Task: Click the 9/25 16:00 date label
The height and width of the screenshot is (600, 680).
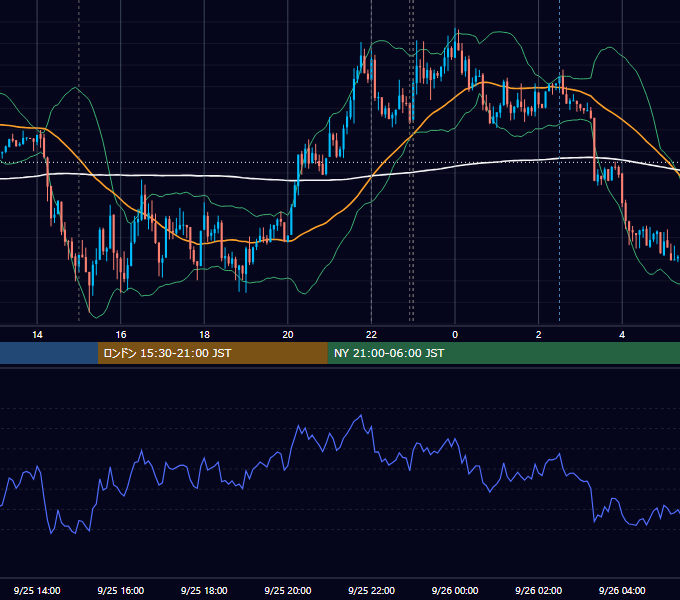Action: (121, 590)
